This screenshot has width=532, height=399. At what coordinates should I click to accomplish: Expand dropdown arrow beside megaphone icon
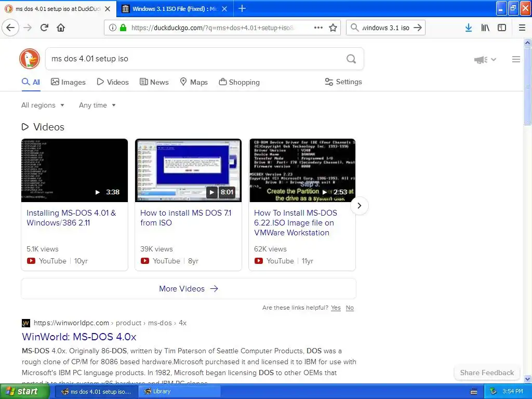tap(494, 60)
